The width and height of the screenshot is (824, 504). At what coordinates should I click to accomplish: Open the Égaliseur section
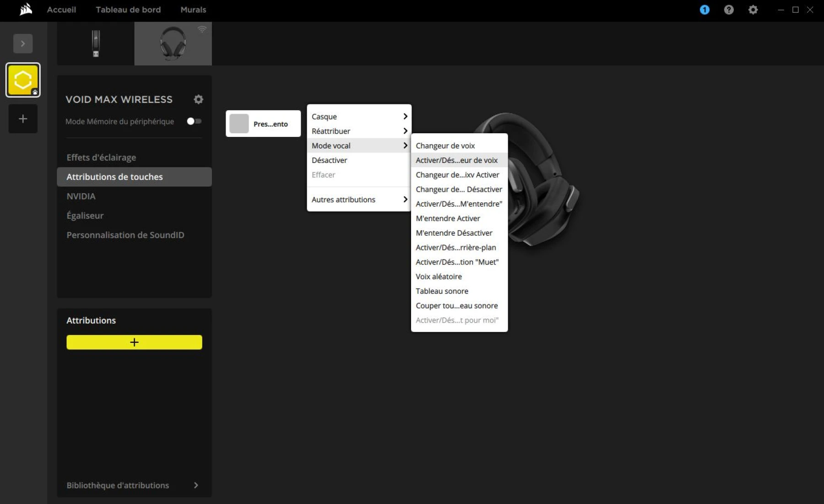85,215
